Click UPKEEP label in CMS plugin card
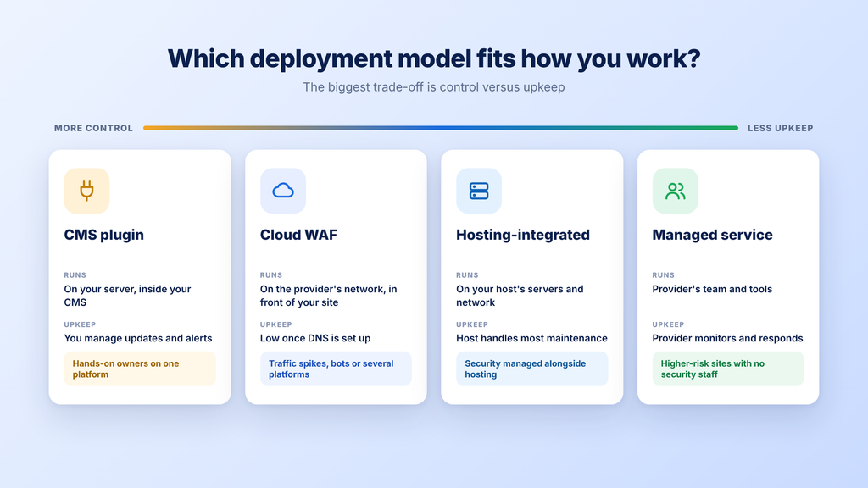The width and height of the screenshot is (868, 488). (80, 324)
